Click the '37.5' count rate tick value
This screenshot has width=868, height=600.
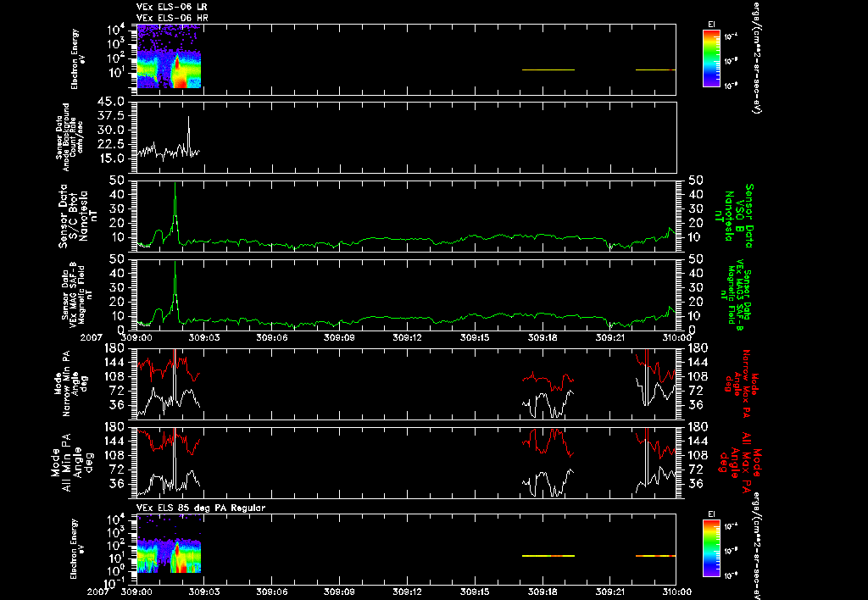[113, 116]
